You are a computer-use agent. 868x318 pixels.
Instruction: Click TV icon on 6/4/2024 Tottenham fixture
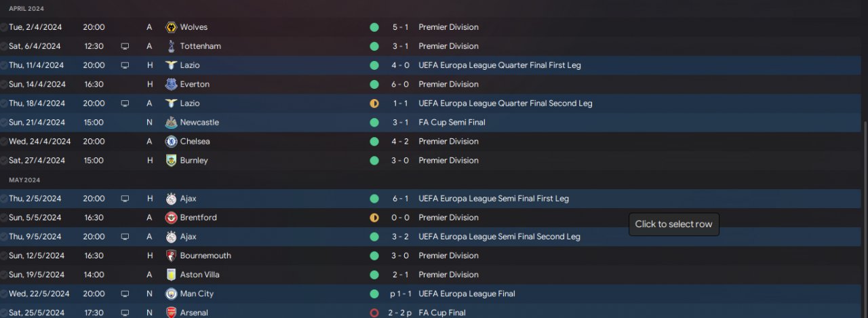pyautogui.click(x=125, y=47)
